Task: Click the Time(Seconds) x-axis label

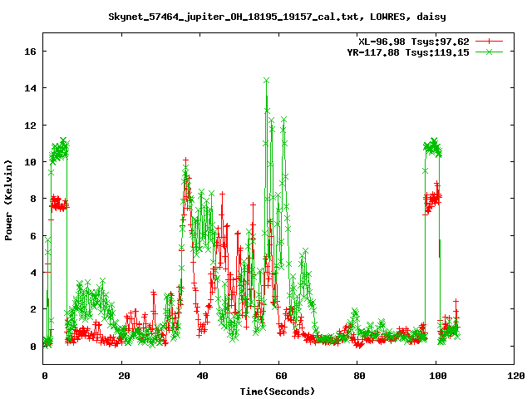Action: click(x=277, y=392)
